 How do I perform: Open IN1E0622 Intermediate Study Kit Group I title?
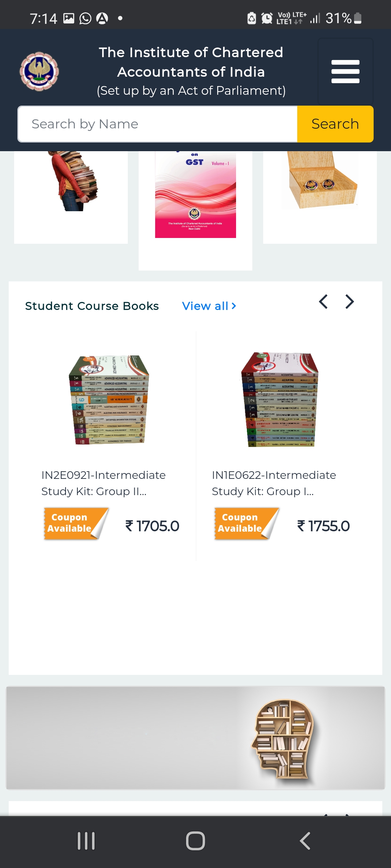274,483
